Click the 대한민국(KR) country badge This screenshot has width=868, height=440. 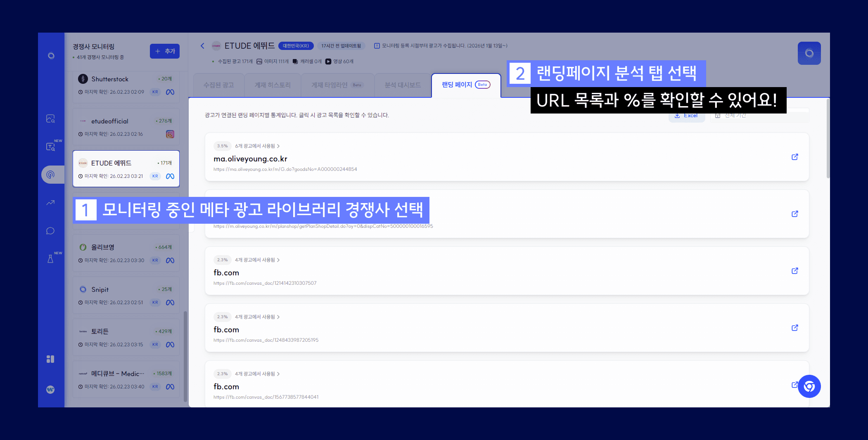[x=296, y=46]
